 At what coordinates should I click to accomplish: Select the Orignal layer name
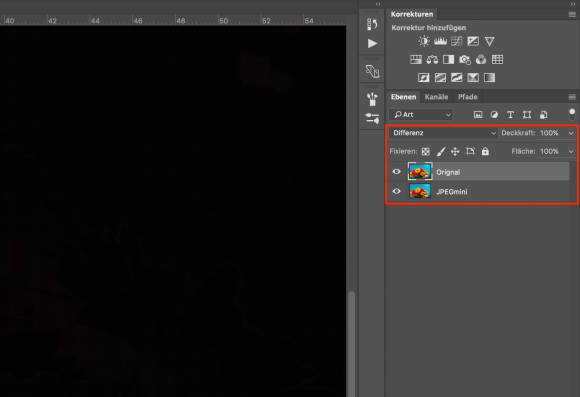pos(448,172)
